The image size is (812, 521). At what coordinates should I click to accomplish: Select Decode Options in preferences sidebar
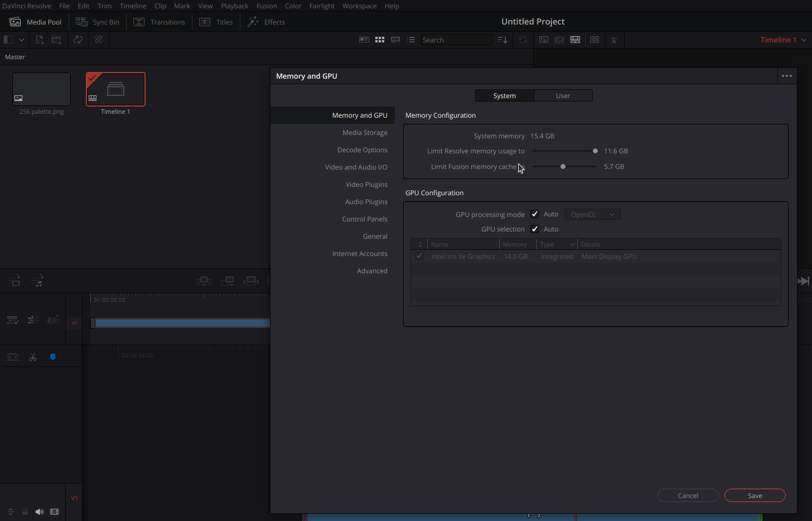tap(362, 150)
